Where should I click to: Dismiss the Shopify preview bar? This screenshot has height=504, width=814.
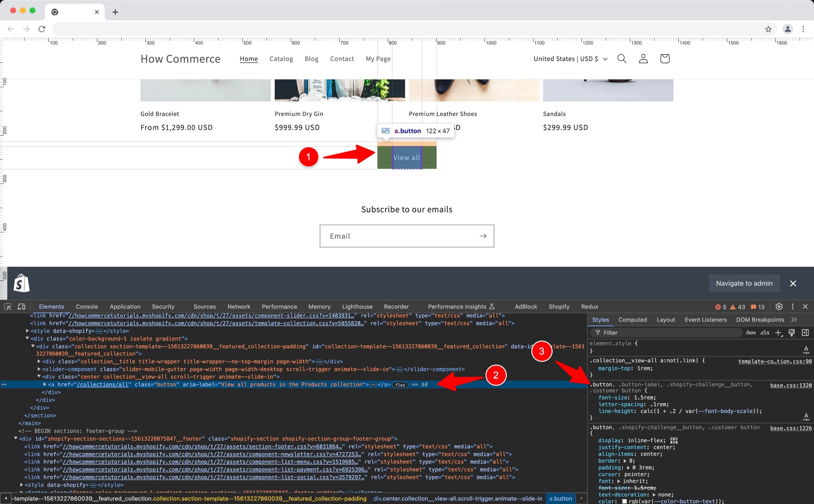(793, 283)
